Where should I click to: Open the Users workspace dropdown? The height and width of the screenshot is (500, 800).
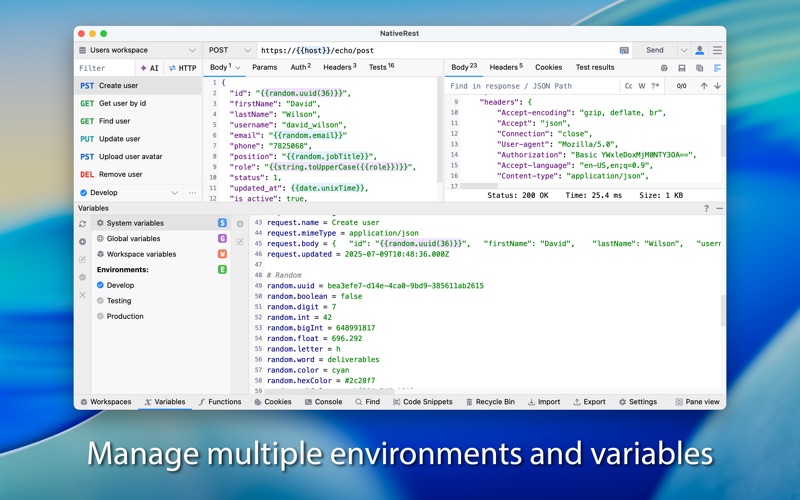[x=137, y=50]
